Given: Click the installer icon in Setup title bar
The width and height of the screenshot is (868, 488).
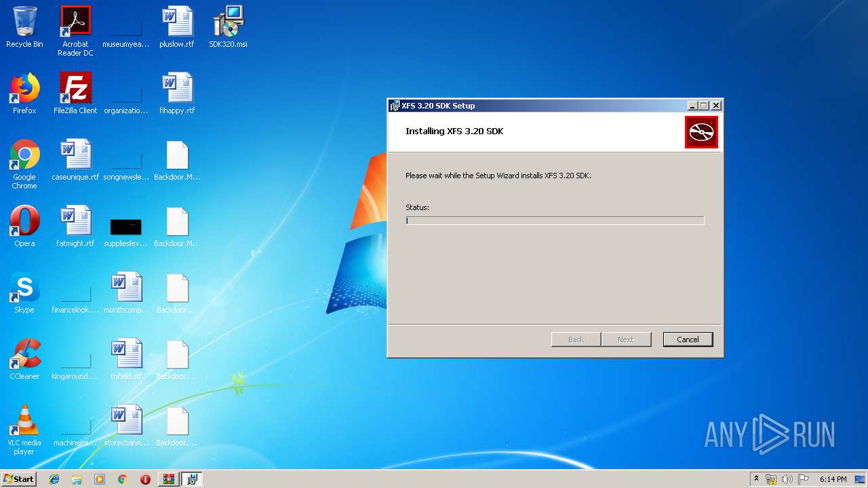Looking at the screenshot, I should coord(395,106).
